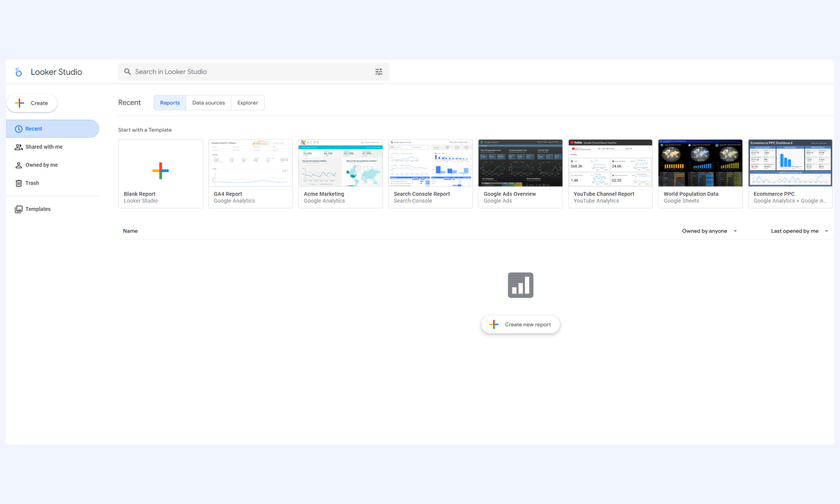Open the Search Console Report template
Viewport: 840px width, 504px height.
coord(430,173)
